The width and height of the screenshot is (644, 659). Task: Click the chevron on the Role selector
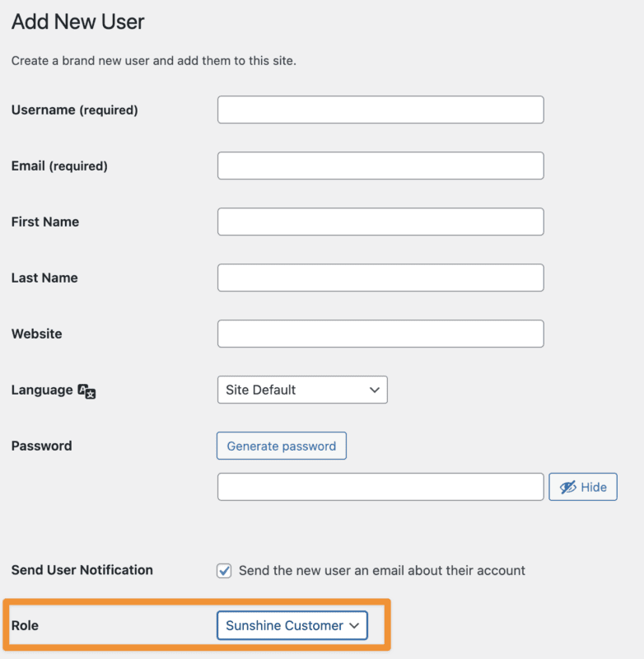(x=355, y=625)
